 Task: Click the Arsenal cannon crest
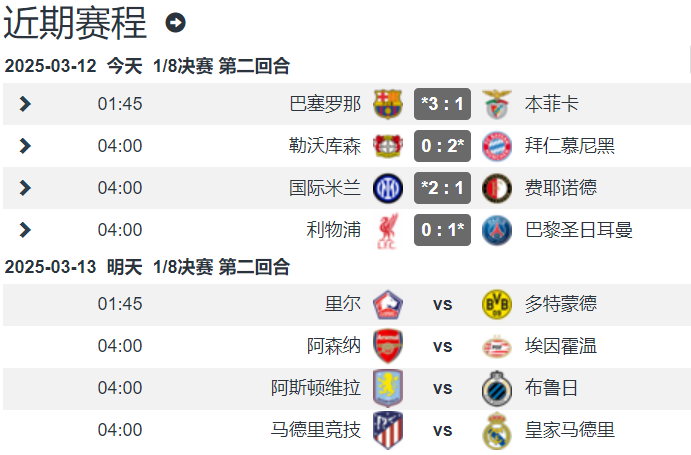click(x=388, y=346)
